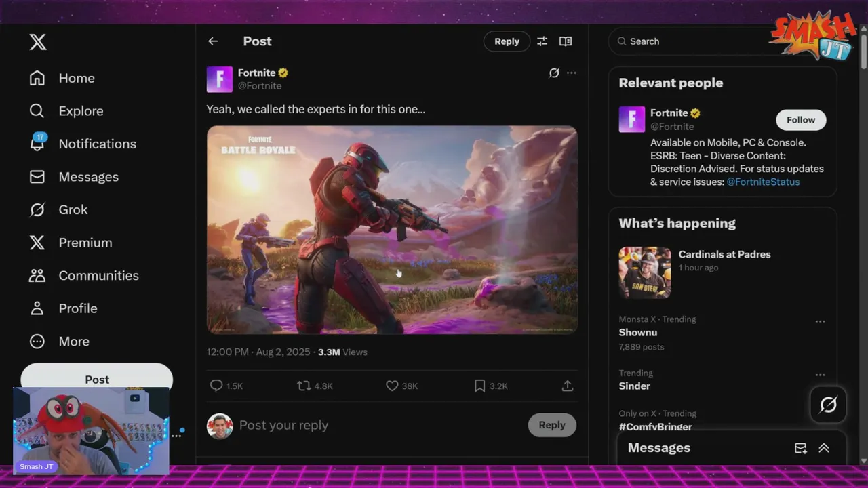
Task: Compose new message in Messages drawer
Action: click(801, 448)
